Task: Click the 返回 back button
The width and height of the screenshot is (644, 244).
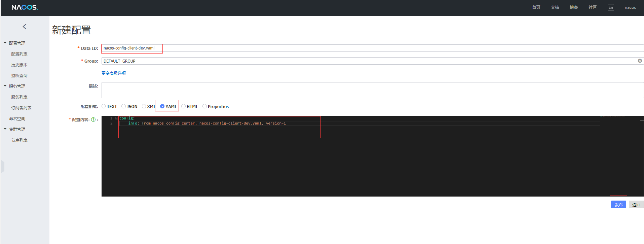Action: [x=636, y=205]
